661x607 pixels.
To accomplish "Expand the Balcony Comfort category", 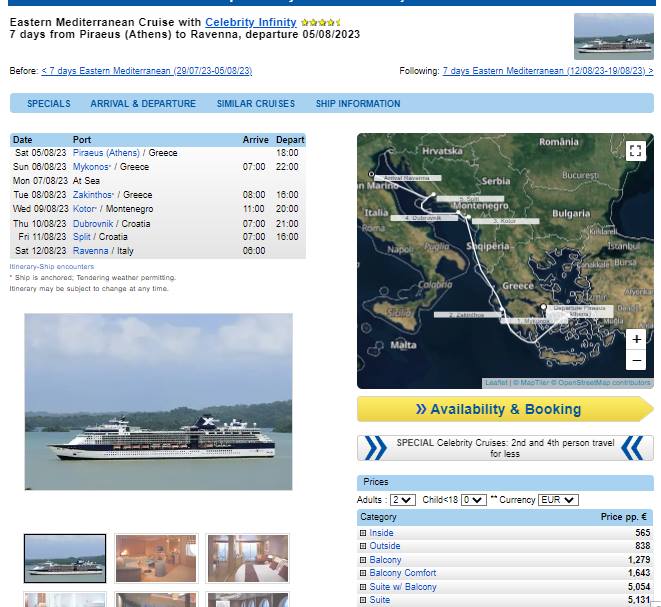I will click(x=363, y=573).
